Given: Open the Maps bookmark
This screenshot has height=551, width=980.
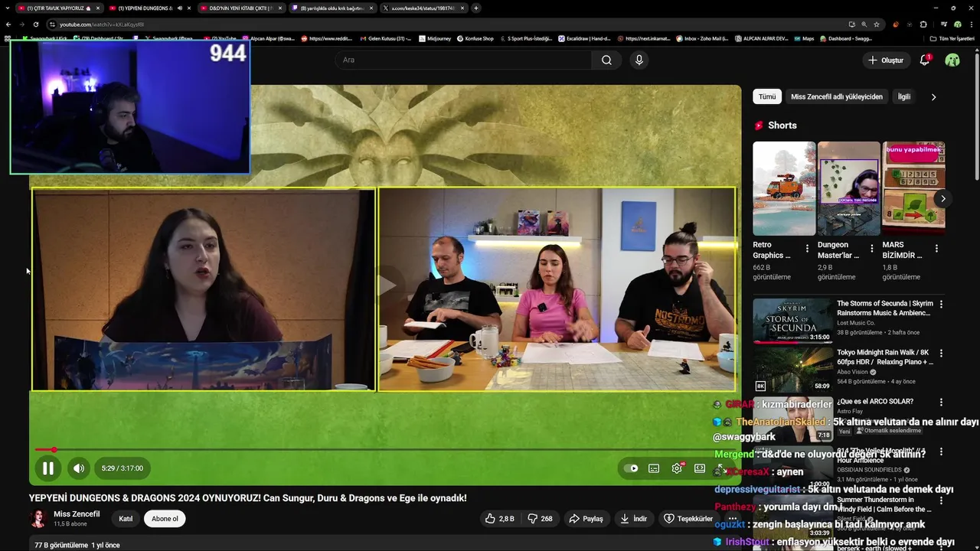Looking at the screenshot, I should (x=804, y=38).
